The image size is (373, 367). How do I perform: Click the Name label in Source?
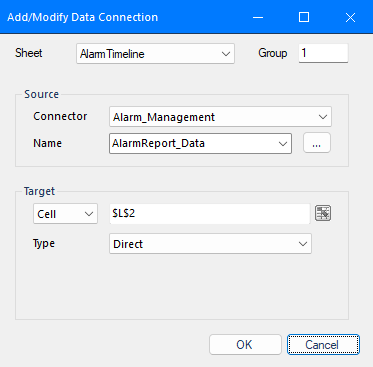[47, 143]
